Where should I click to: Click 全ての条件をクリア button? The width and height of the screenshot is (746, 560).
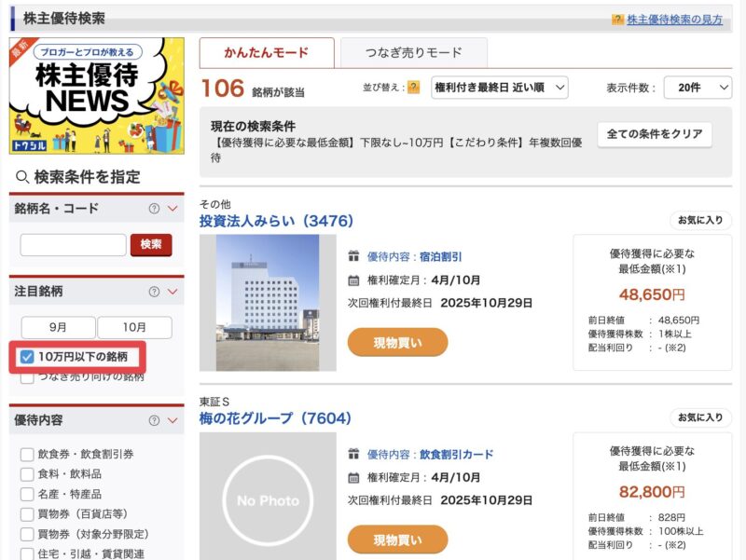pos(654,134)
